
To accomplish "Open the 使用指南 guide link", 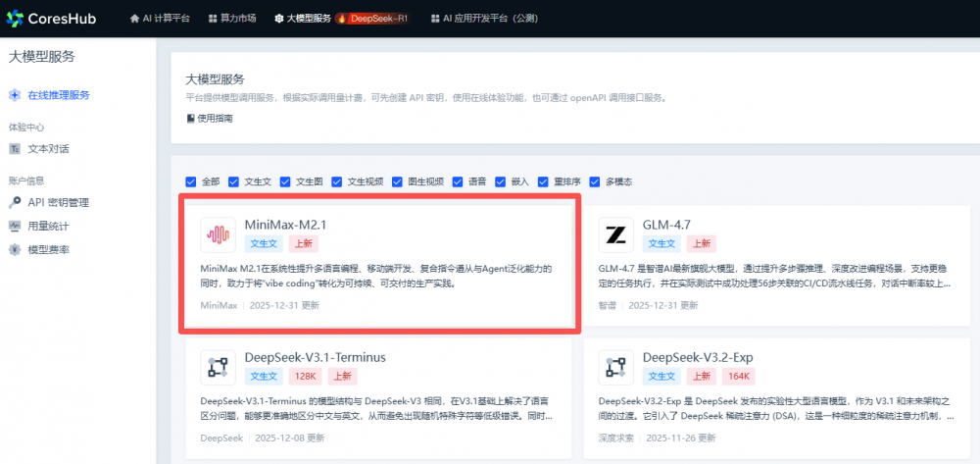I will point(210,119).
